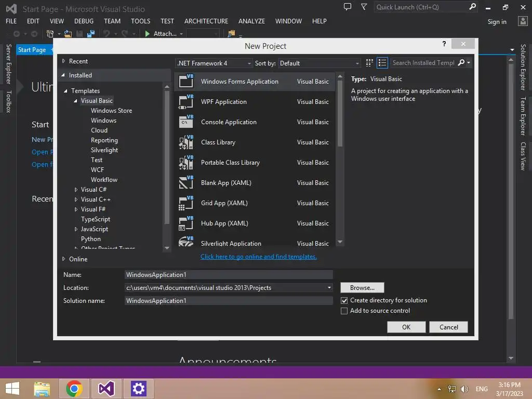This screenshot has width=532, height=399.
Task: Click the Save All toolbar icon
Action: coord(90,34)
